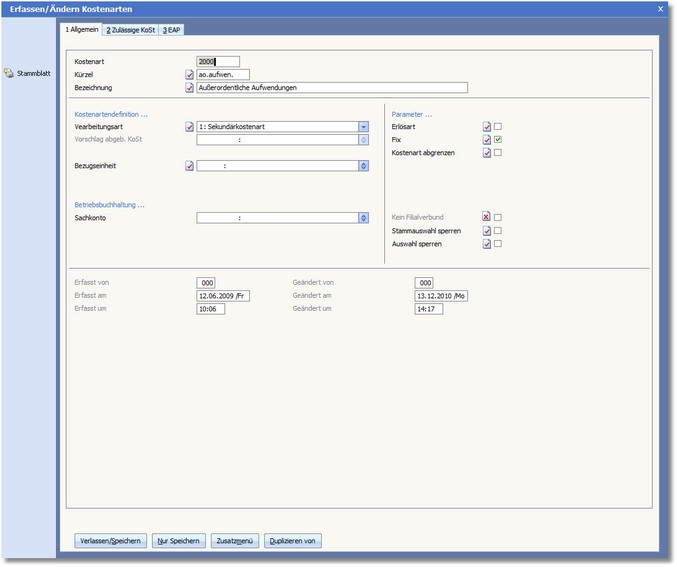Click the Stammblatt sidebar icon
The image size is (677, 567).
pos(9,73)
